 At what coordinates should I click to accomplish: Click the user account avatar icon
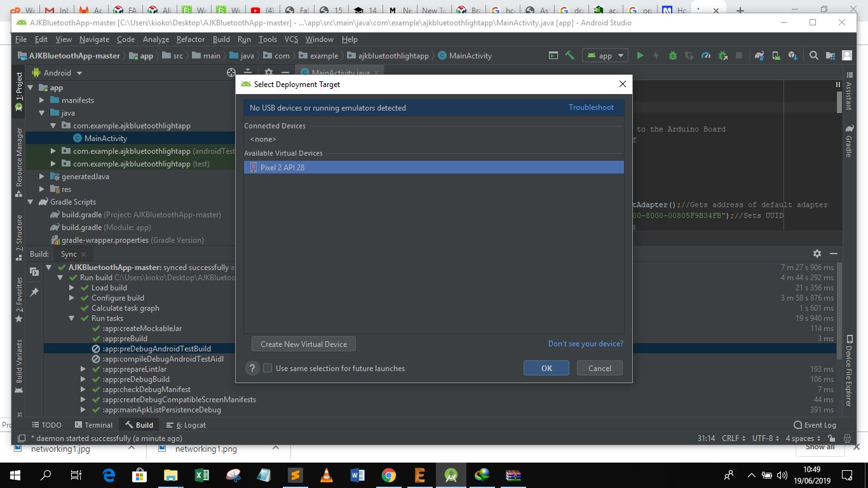847,55
